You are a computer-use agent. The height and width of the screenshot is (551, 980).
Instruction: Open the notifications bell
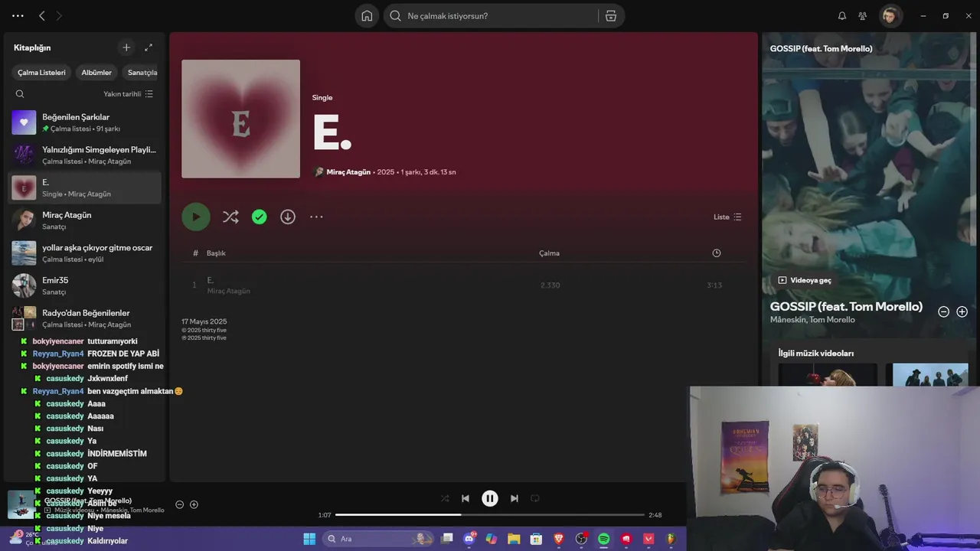842,15
